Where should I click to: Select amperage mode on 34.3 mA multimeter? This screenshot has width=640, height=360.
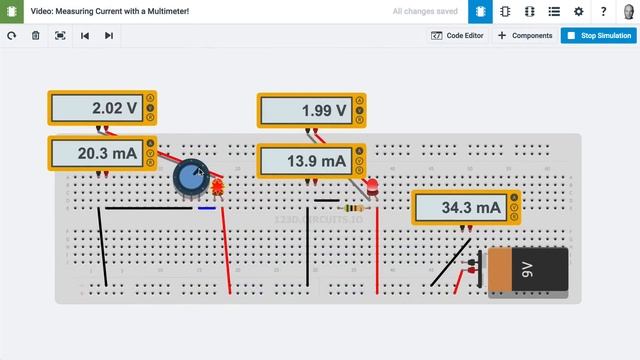[x=514, y=198]
